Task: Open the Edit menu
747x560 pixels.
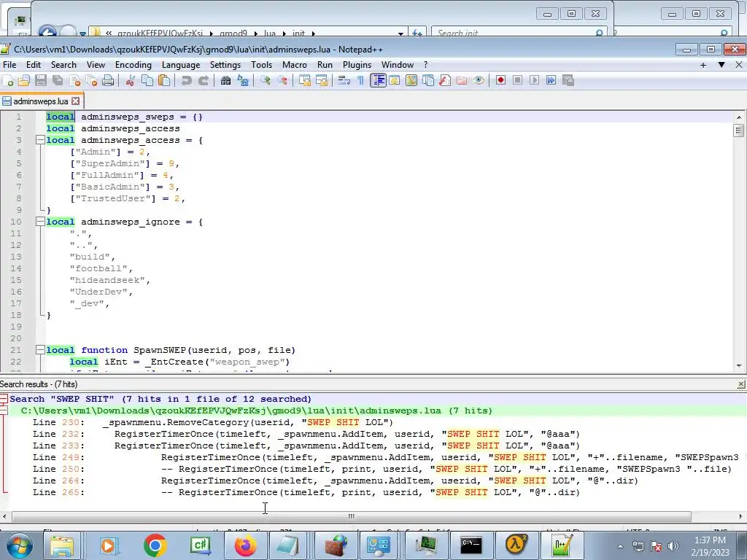Action: 34,65
